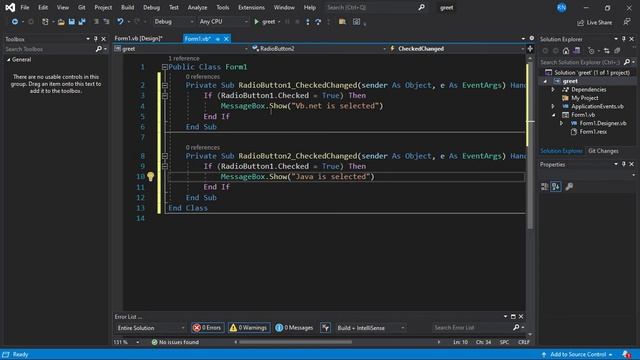This screenshot has width=640, height=360.
Task: Open the File menu
Action: coord(24,7)
